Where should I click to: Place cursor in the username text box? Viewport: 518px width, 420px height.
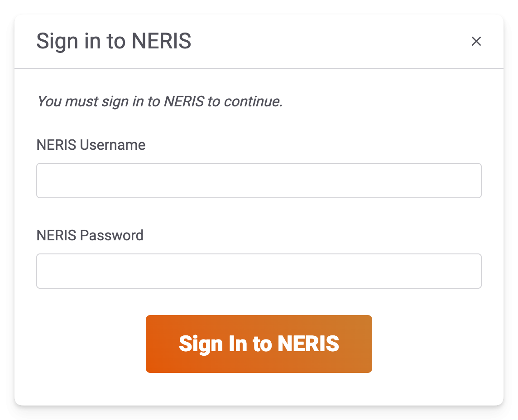259,181
